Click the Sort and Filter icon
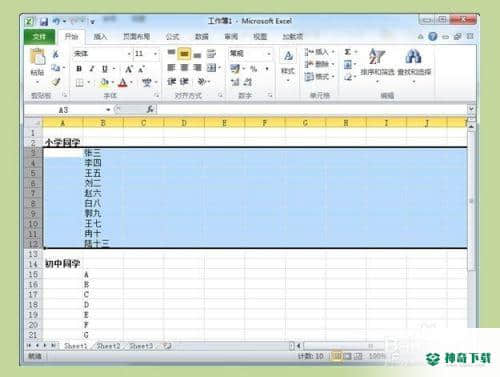This screenshot has height=377, width=500. pyautogui.click(x=376, y=56)
